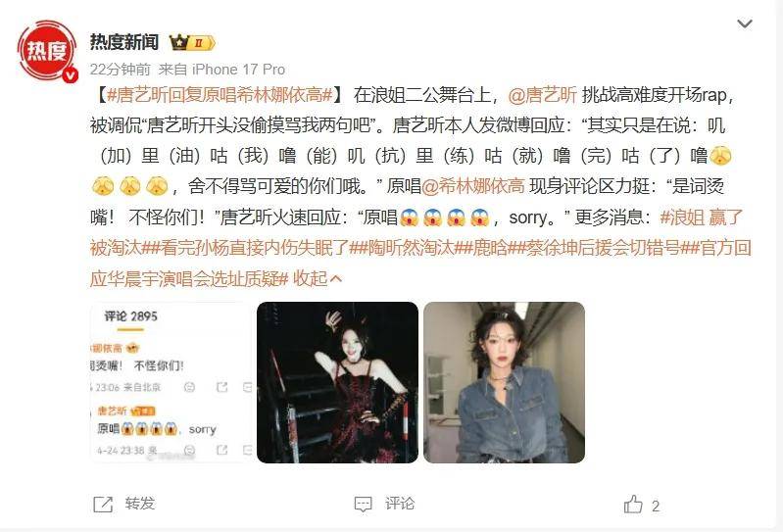View the denim jacket photo thumbnail
This screenshot has width=783, height=532.
(x=504, y=382)
